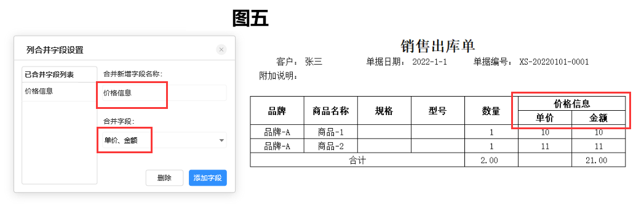Click the 列合并字段设置 dialog title
The image size is (644, 224).
click(x=55, y=50)
